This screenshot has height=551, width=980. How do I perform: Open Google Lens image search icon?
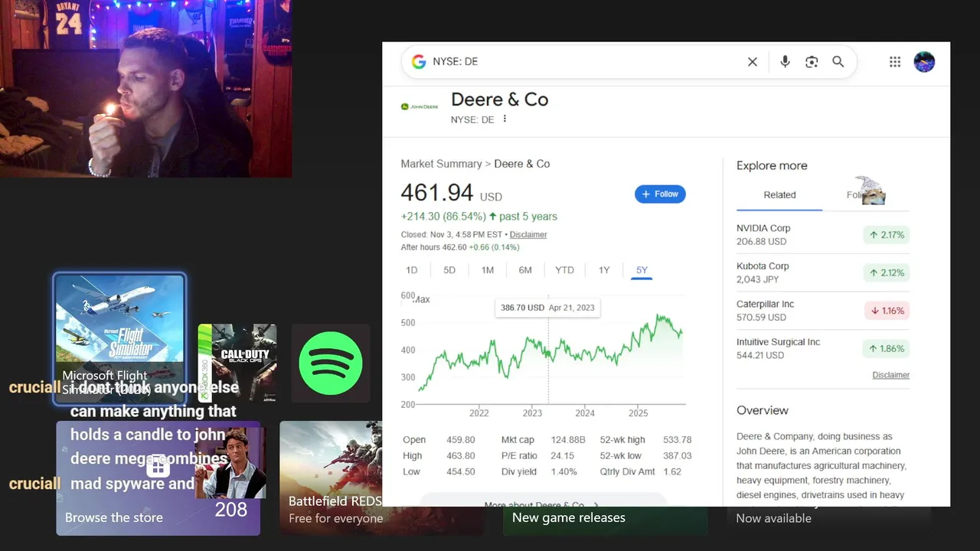click(812, 62)
